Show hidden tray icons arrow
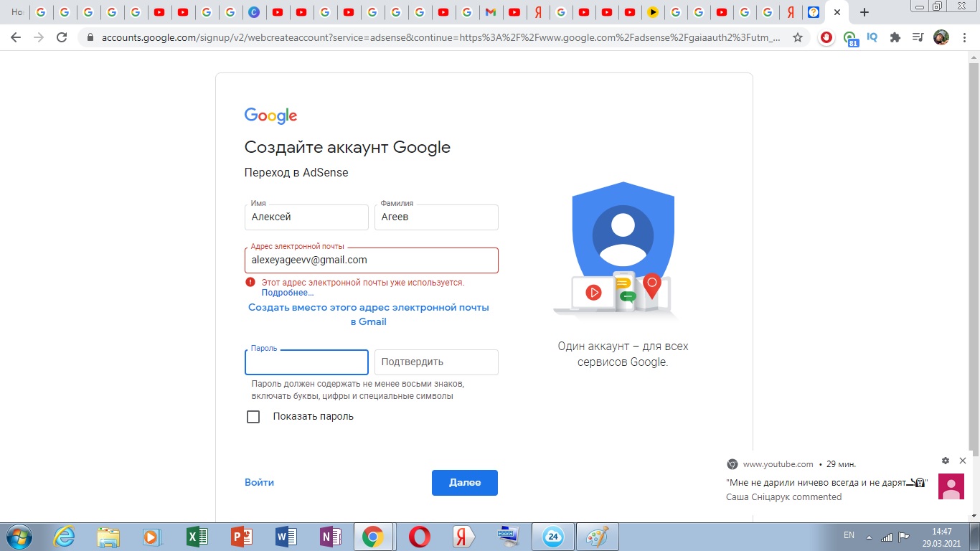Screen dimensions: 980x551 pos(869,537)
